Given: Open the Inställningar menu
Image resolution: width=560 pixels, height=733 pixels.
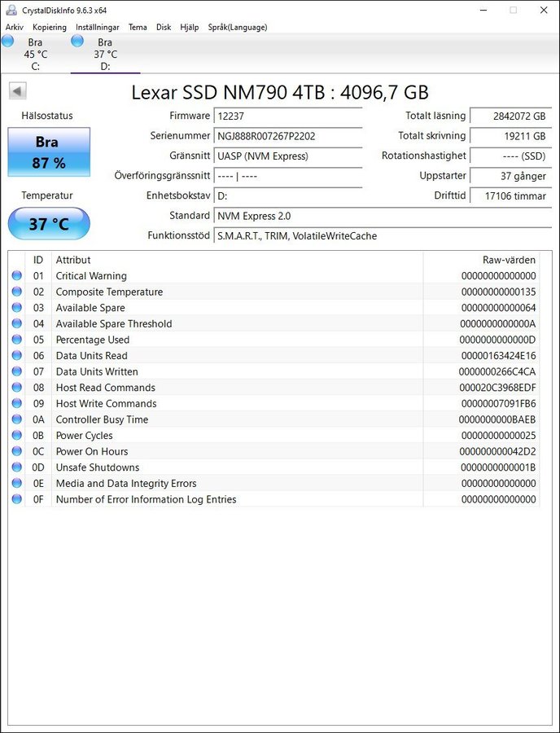Looking at the screenshot, I should (97, 27).
